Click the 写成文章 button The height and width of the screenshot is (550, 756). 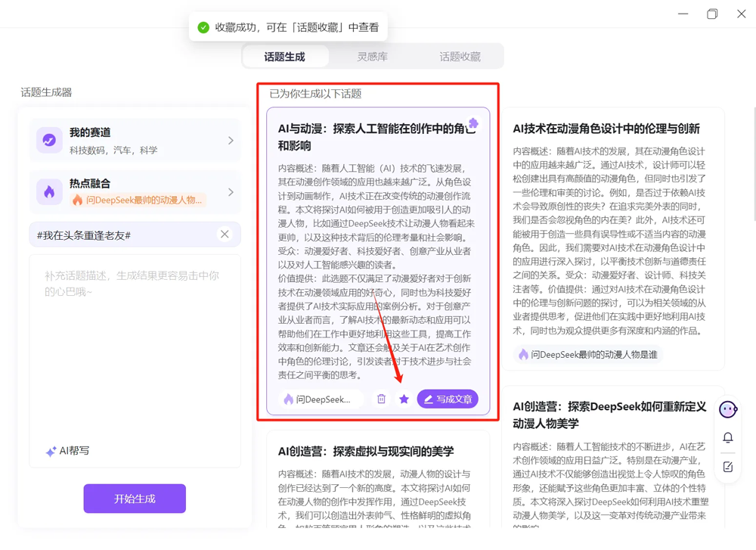(448, 399)
